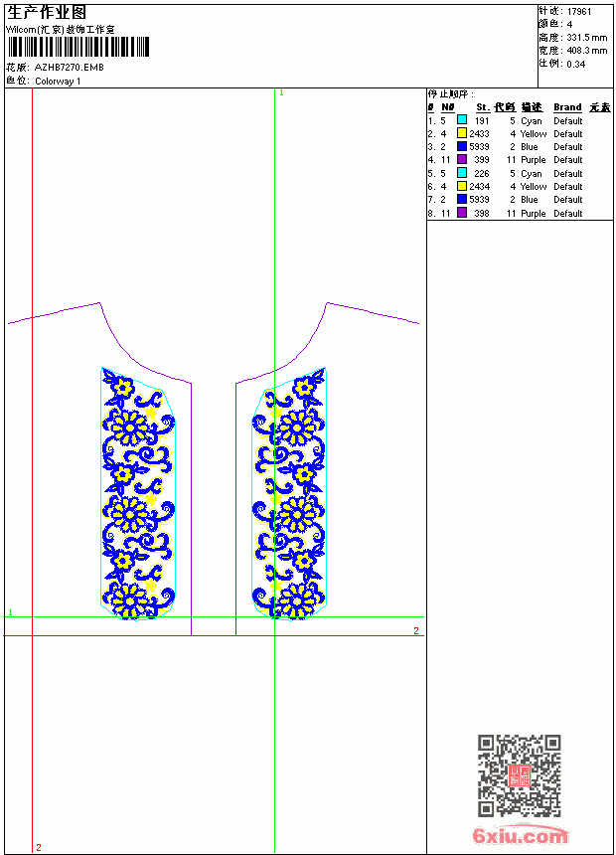Click the St. column header
Viewport: 616px width, 855px height.
pos(483,107)
